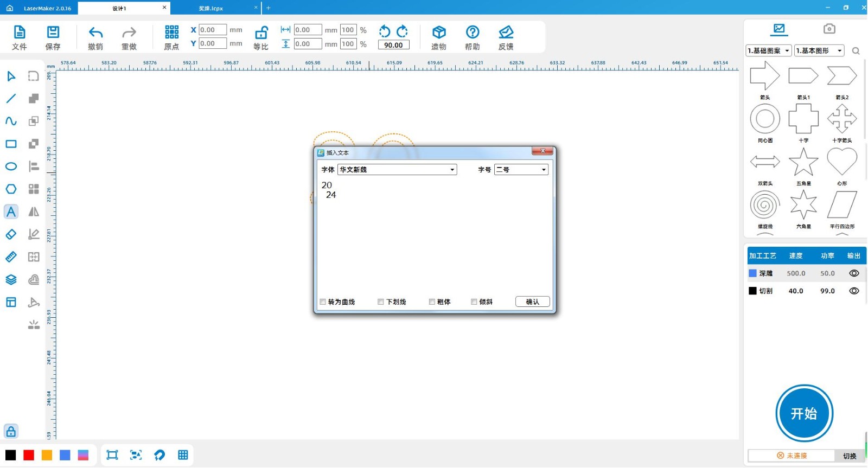Select the text tool (A) in left toolbar
Image resolution: width=868 pixels, height=468 pixels.
[x=11, y=211]
